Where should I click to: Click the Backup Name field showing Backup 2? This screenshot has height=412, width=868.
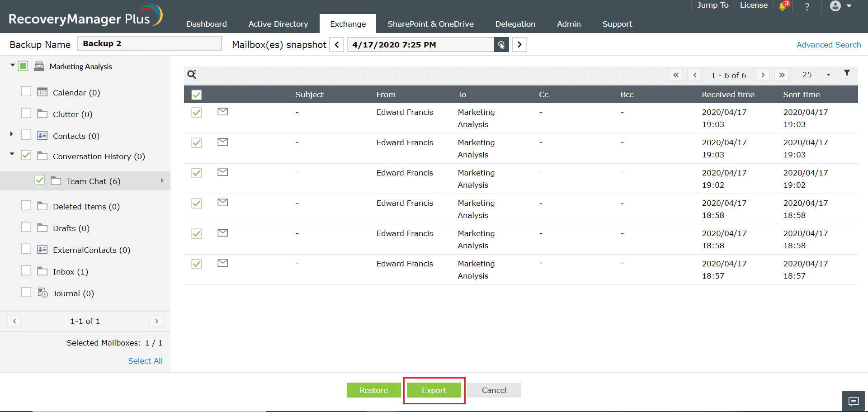149,43
